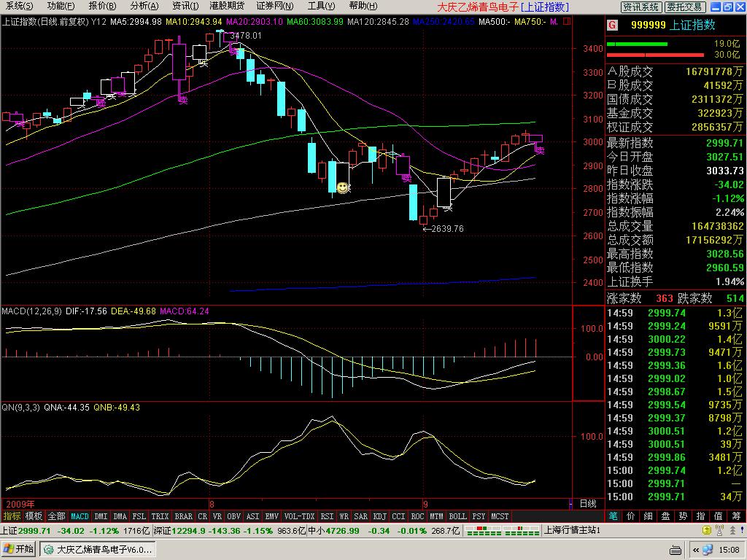
Task: Open the 日线 period selector
Action: click(587, 503)
